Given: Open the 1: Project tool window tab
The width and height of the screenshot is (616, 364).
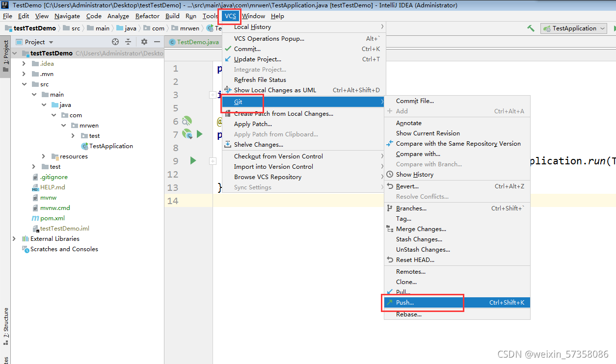Looking at the screenshot, I should click(x=5, y=56).
